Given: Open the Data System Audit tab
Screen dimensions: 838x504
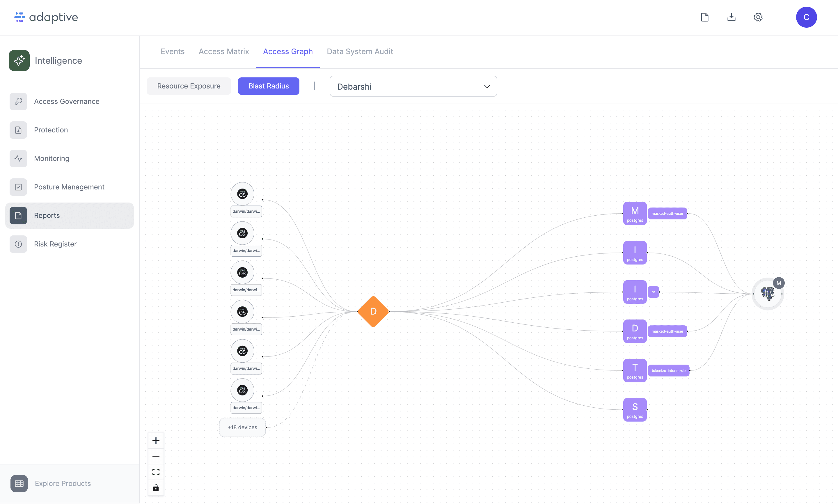Looking at the screenshot, I should (x=360, y=52).
